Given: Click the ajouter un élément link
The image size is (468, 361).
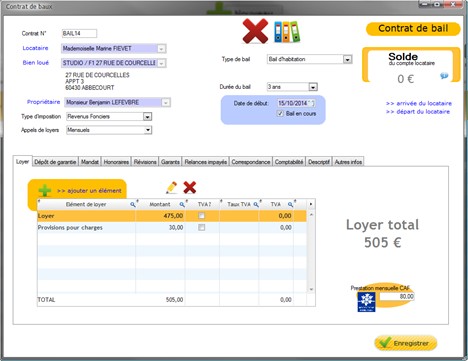Looking at the screenshot, I should 89,191.
